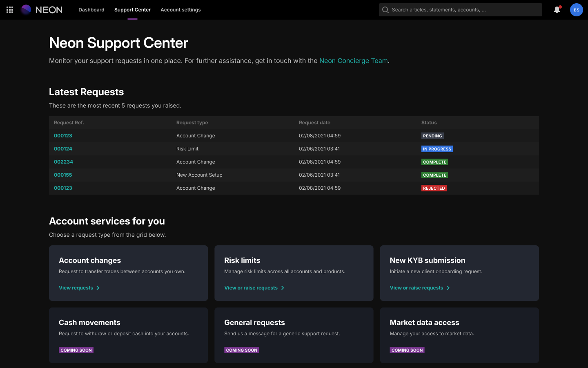Click the Account services for you heading
Image resolution: width=588 pixels, height=368 pixels.
pyautogui.click(x=107, y=221)
